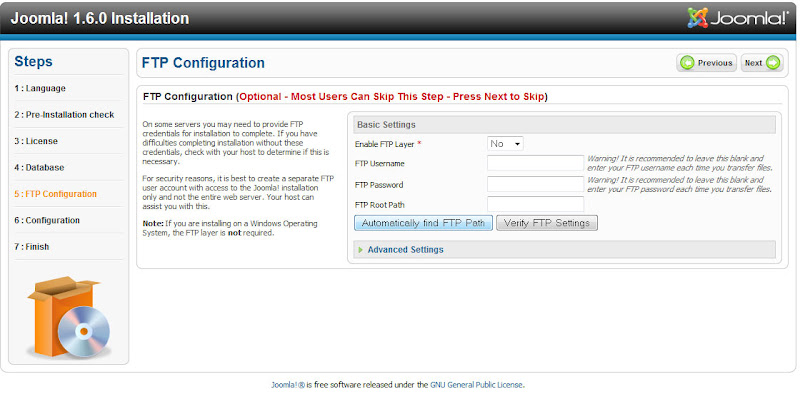This screenshot has width=800, height=394.
Task: Select step 5: FTP Configuration
Action: click(56, 194)
